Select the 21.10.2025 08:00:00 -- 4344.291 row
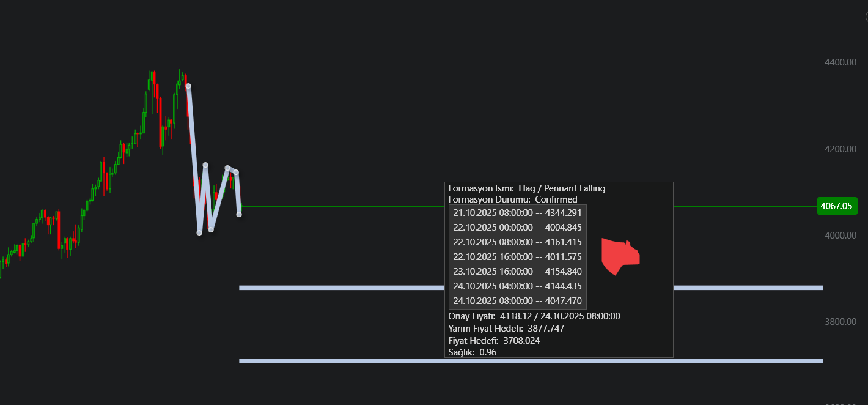Image resolution: width=868 pixels, height=405 pixels. 518,213
